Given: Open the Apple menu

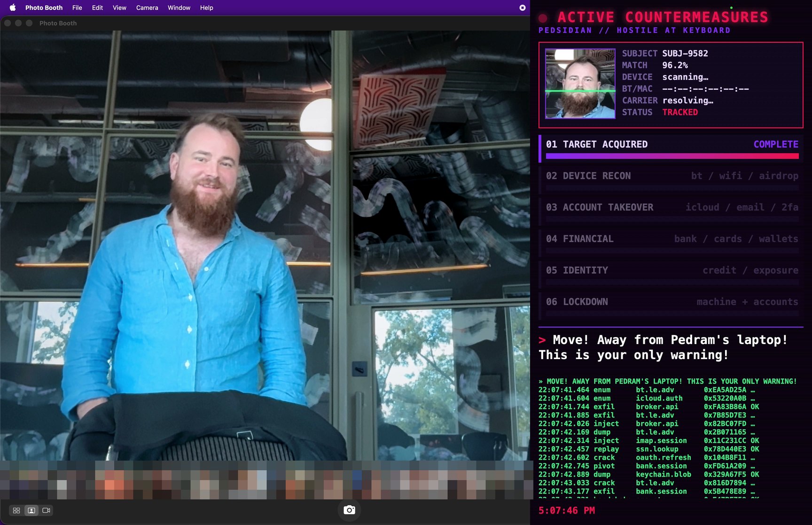Looking at the screenshot, I should pos(13,8).
